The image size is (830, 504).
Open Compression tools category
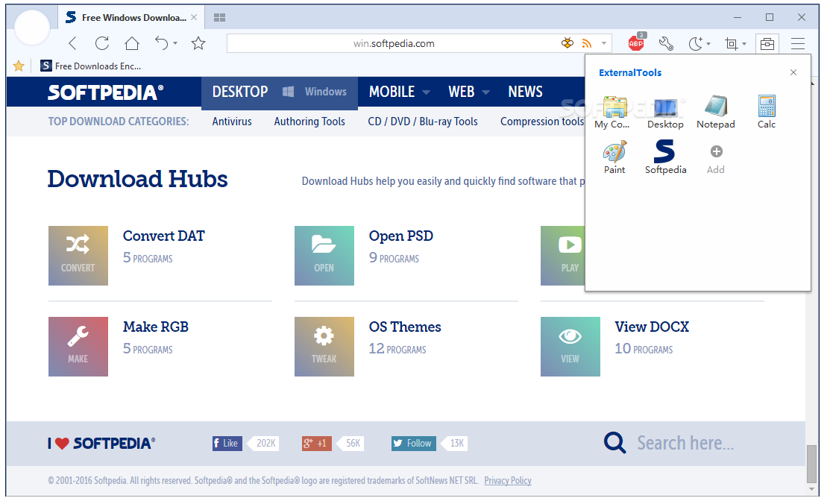point(543,122)
